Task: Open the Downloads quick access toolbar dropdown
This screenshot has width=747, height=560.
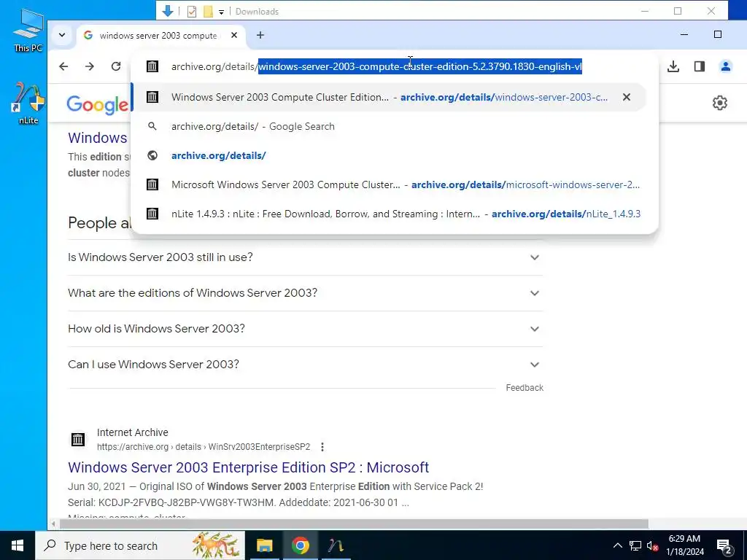Action: (x=221, y=12)
